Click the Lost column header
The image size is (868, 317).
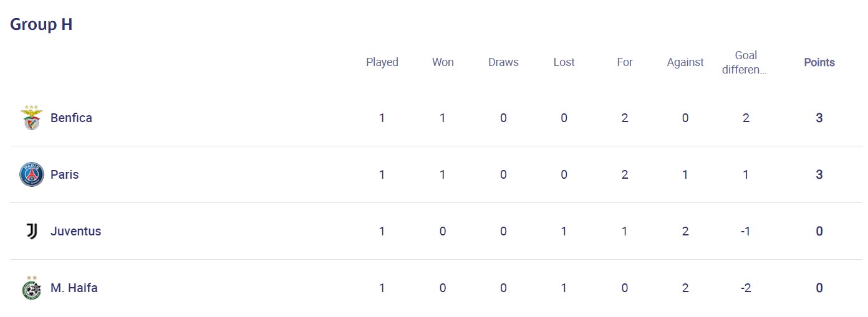(x=564, y=62)
